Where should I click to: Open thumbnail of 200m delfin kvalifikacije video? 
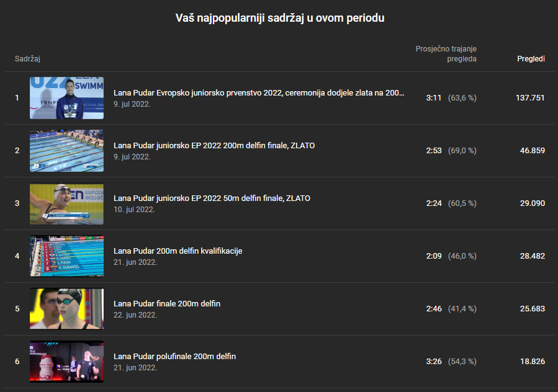66,256
